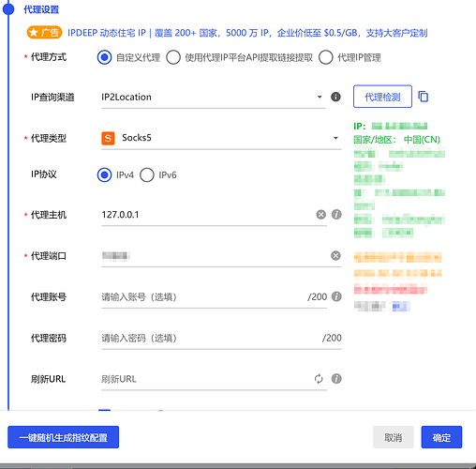The image size is (476, 469).
Task: Open the IP2Location query channel dropdown
Action: pos(214,97)
